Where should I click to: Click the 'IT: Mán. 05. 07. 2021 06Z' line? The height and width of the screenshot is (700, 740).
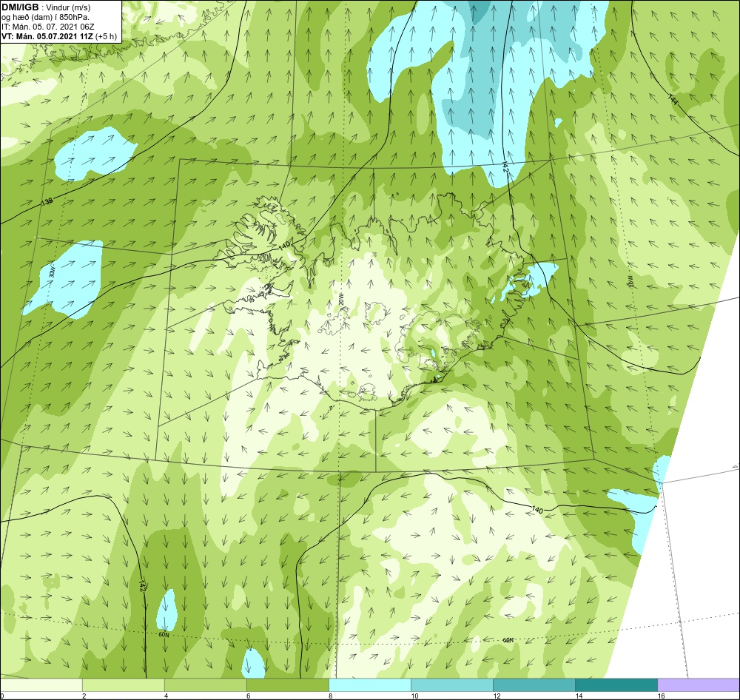click(48, 27)
